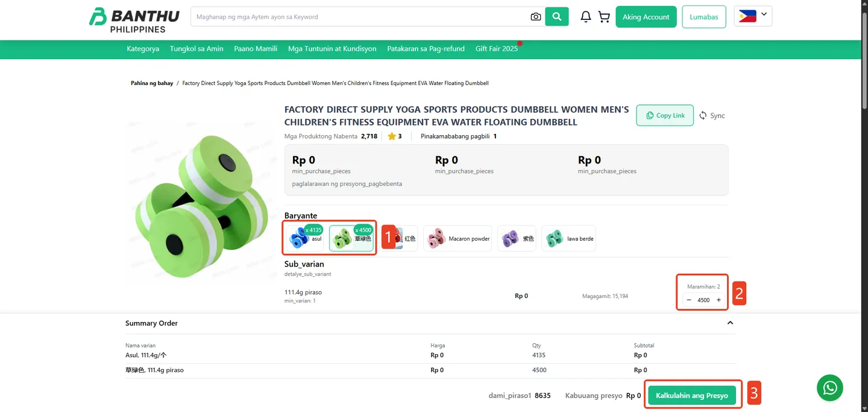Click the camera image-search icon
The image size is (868, 412).
click(x=535, y=17)
